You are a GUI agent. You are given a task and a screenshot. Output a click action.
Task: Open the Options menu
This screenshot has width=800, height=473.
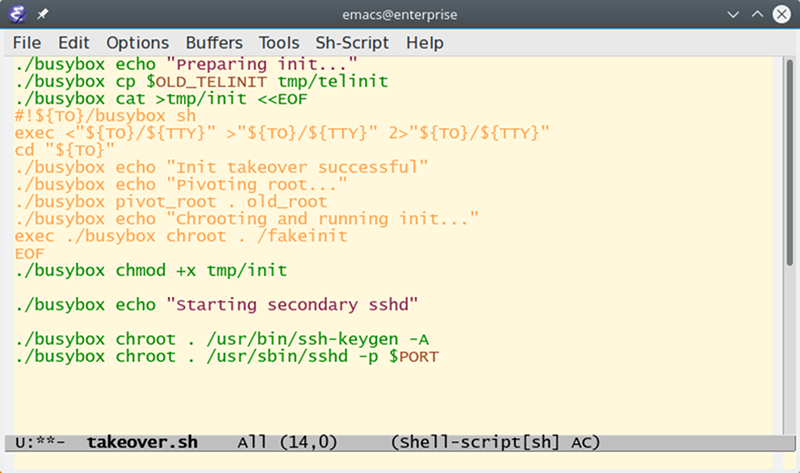pos(137,43)
